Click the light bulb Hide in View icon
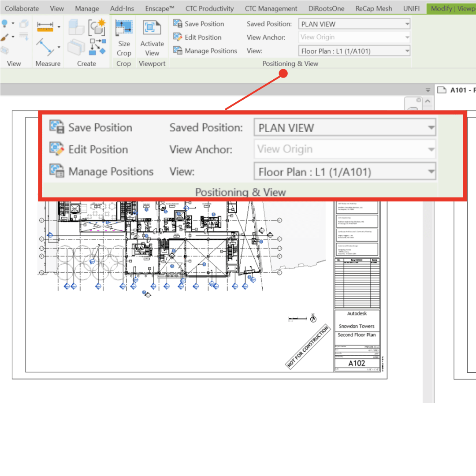476x476 pixels. tap(4, 23)
